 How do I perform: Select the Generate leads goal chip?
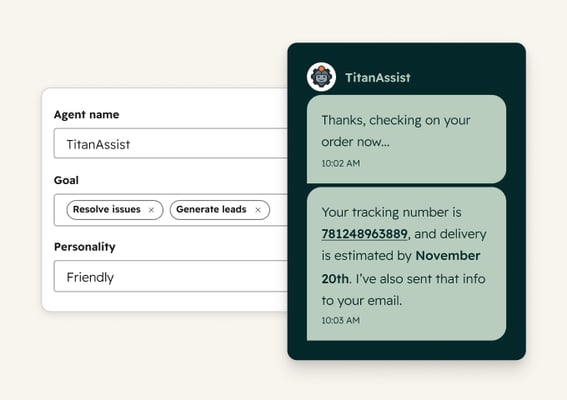coord(220,210)
